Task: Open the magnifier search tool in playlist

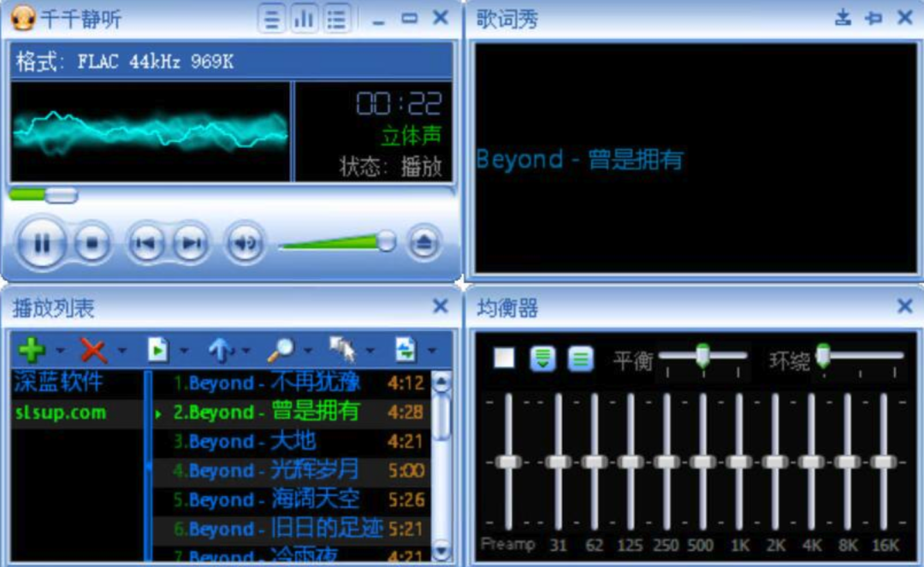Action: point(281,350)
